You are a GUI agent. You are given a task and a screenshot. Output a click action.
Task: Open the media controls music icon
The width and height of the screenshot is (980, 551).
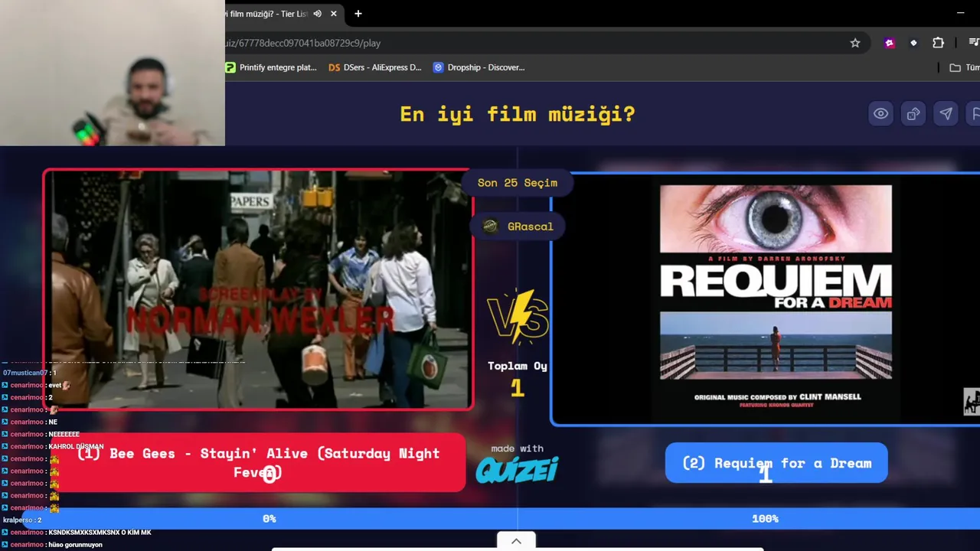pos(974,43)
